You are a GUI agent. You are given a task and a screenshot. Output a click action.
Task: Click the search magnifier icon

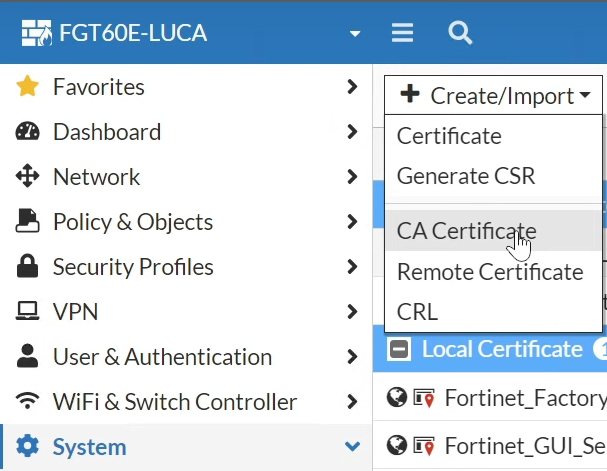(460, 33)
